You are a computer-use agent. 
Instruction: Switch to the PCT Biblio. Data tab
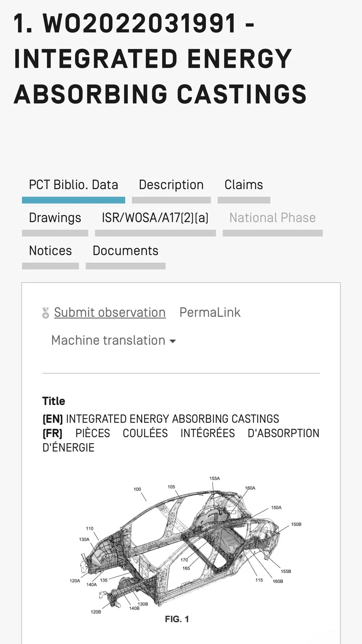pyautogui.click(x=73, y=185)
